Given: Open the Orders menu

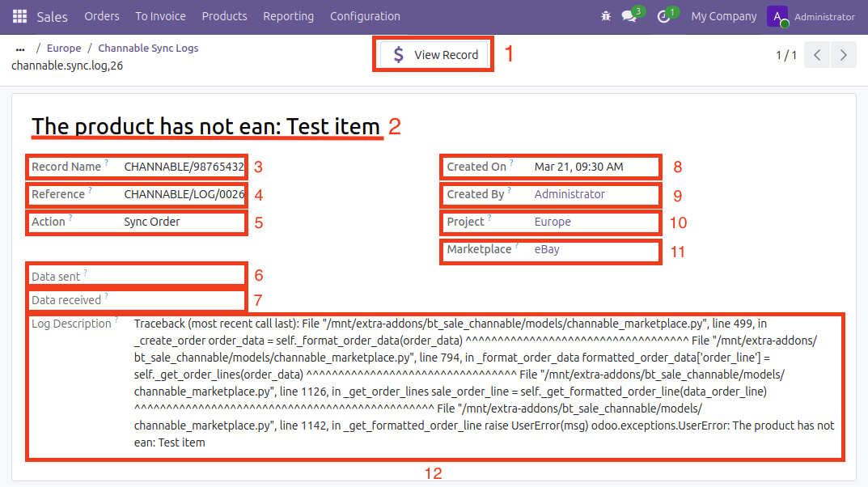Looking at the screenshot, I should (x=101, y=16).
